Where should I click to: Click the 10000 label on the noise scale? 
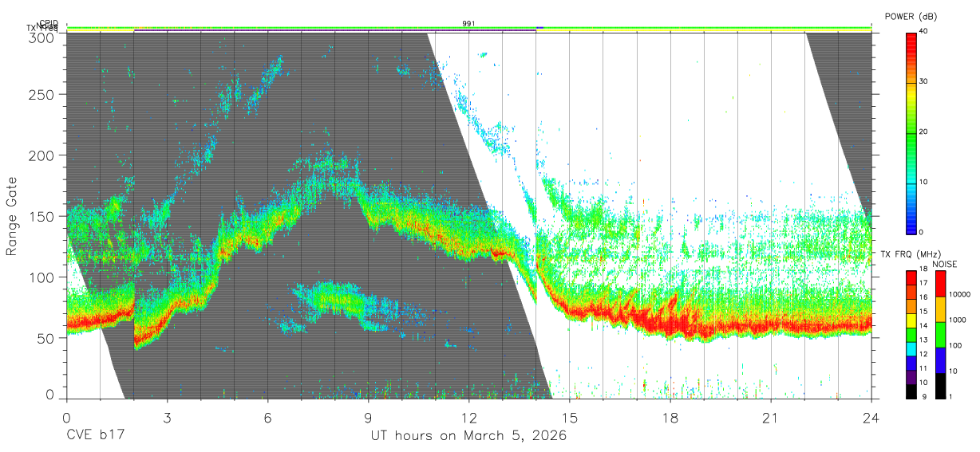959,294
